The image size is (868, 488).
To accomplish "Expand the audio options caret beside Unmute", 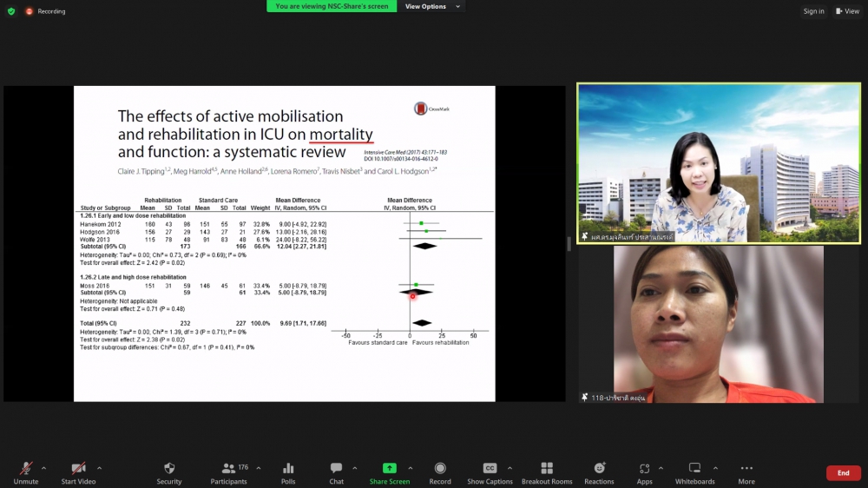I will pos(44,468).
